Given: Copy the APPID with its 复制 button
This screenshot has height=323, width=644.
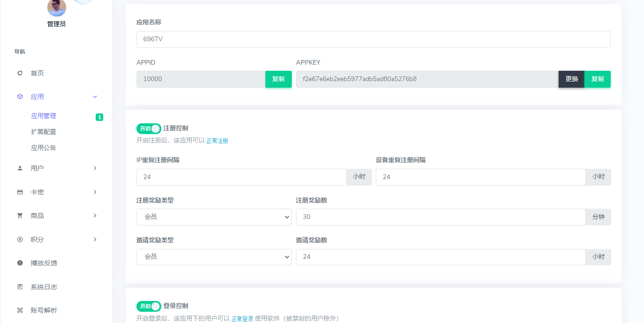Looking at the screenshot, I should tap(278, 79).
